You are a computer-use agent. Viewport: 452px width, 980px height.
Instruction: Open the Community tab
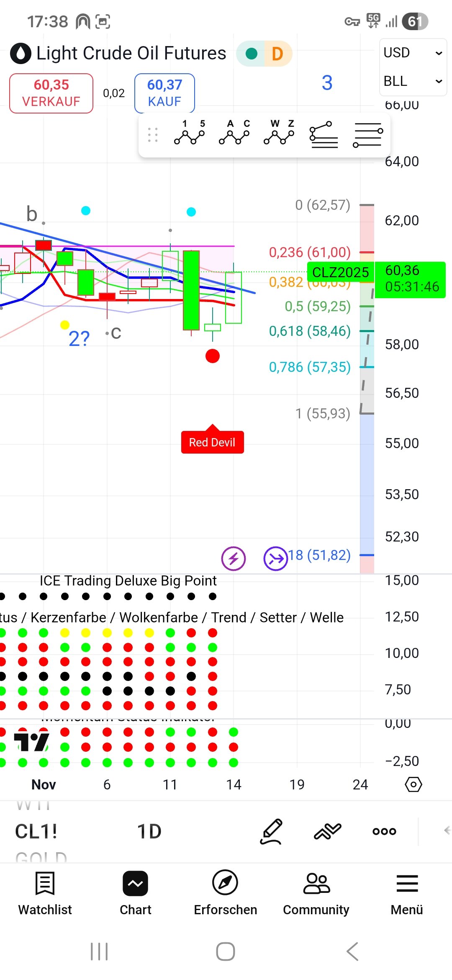(316, 892)
